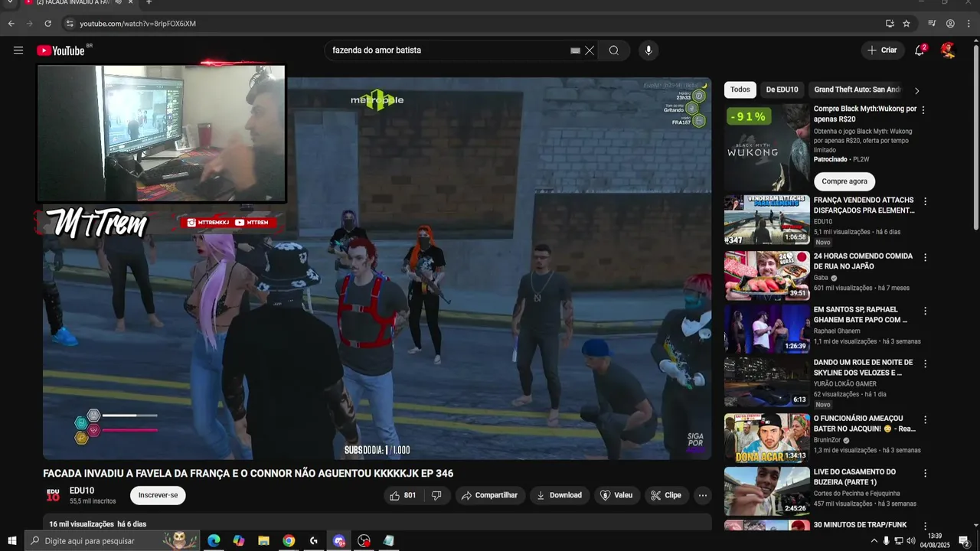Open the notifications bell
The height and width of the screenshot is (551, 980).
920,51
